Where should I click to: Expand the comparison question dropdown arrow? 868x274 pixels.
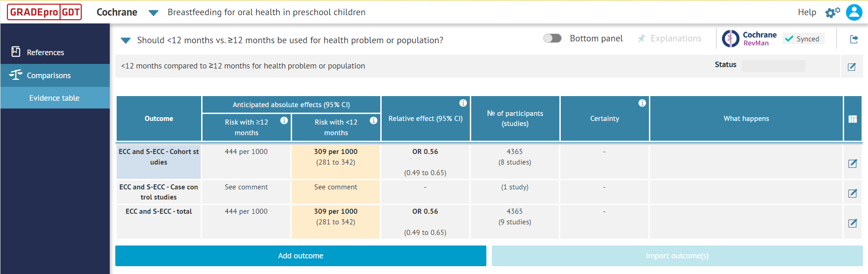click(125, 40)
